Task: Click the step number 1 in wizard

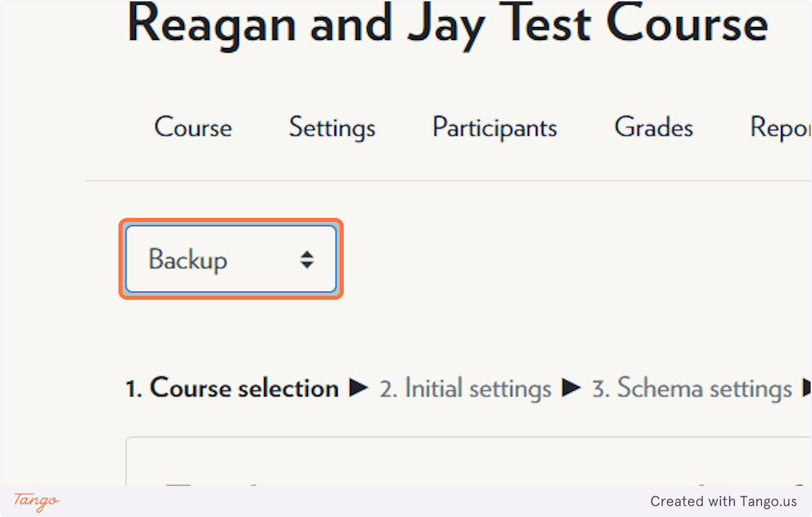Action: click(x=132, y=388)
